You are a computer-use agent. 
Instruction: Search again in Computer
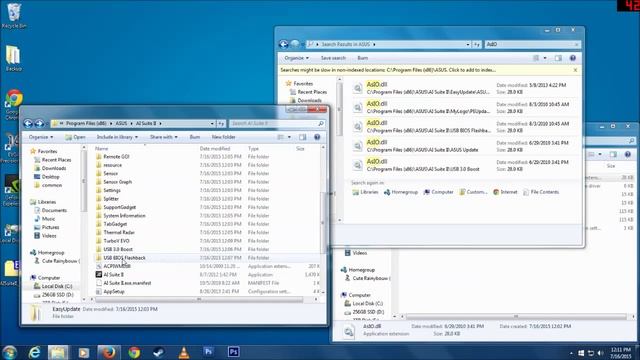tap(439, 192)
